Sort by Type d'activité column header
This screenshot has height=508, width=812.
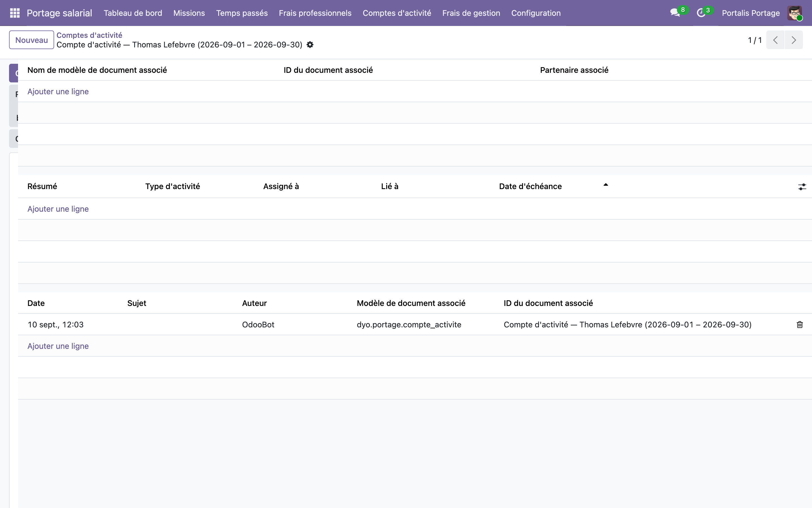[173, 187]
